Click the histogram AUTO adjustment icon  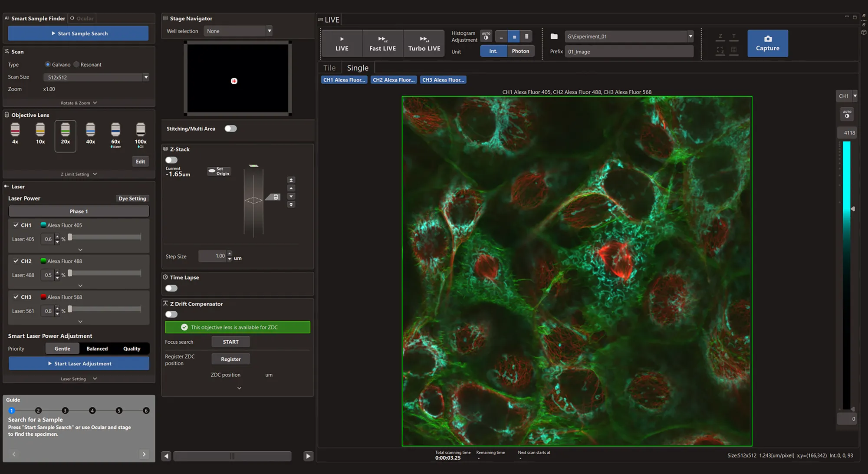pos(486,36)
